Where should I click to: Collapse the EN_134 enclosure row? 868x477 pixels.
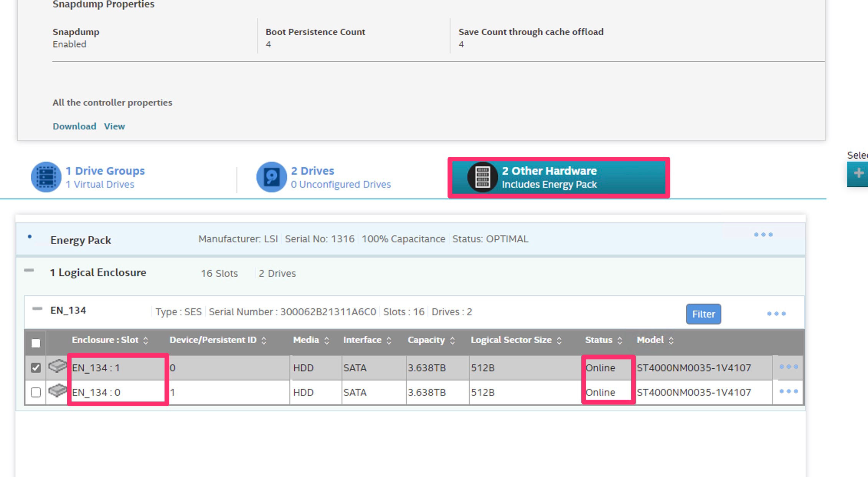coord(37,309)
